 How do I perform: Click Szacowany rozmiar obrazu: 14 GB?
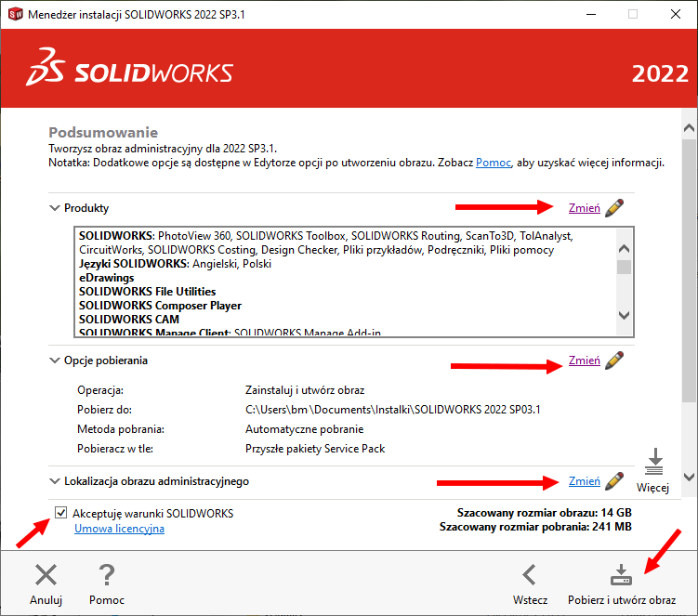click(x=544, y=513)
